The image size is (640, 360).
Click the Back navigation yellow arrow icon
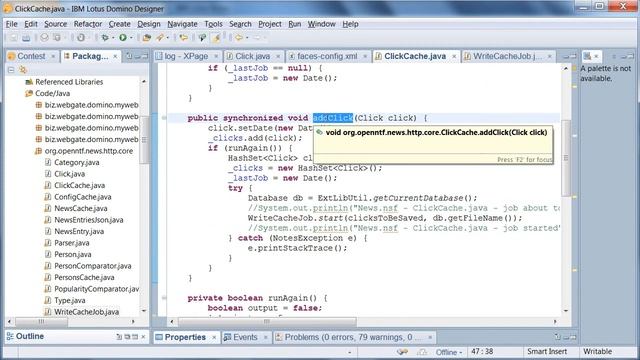(239, 38)
